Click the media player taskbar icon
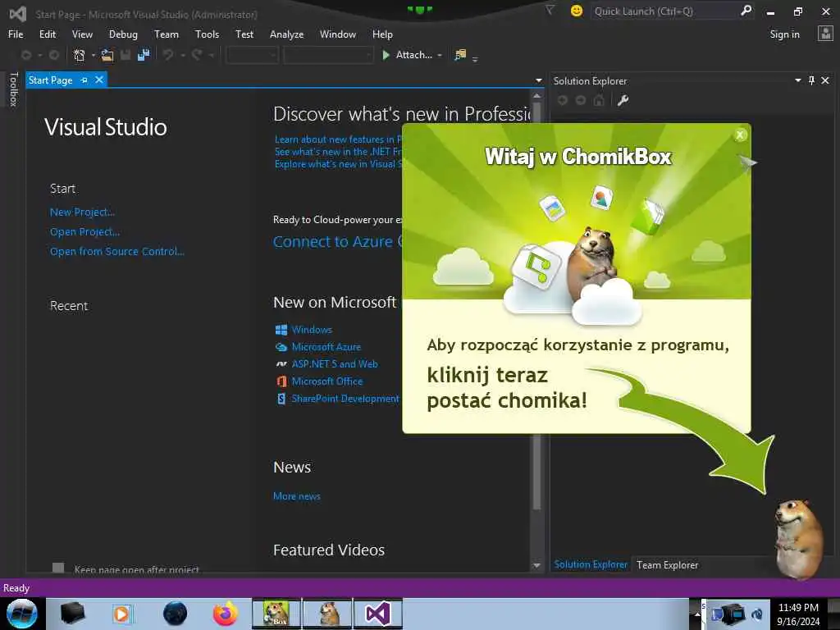The image size is (840, 630). click(x=121, y=614)
